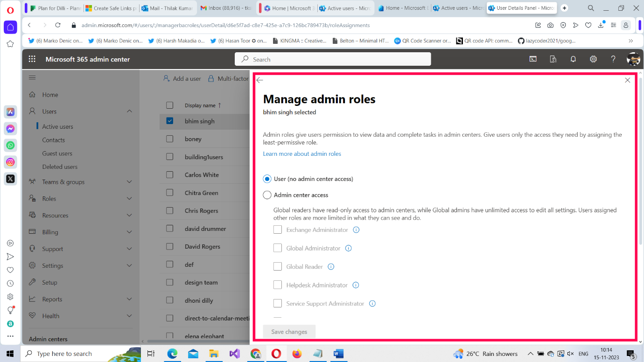Viewport: 644px width, 362px height.
Task: Open the notifications bell in admin center
Action: (573, 59)
